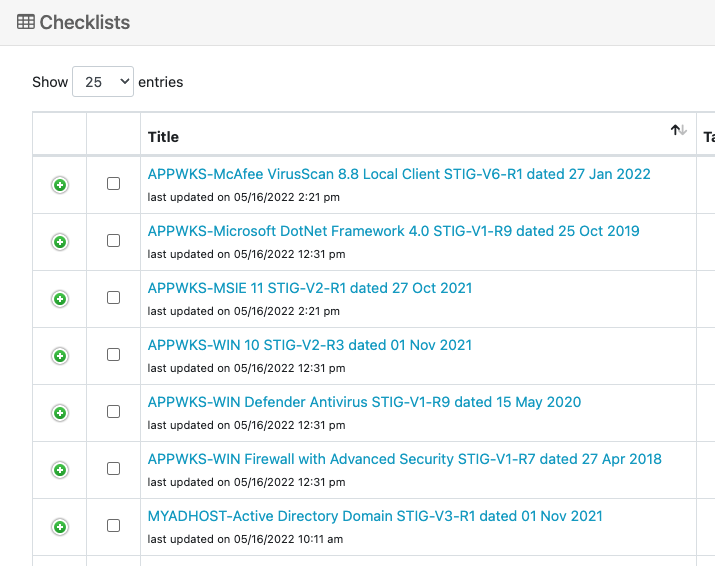Expand the WIN Defender Antivirus checklist row
The image size is (715, 566).
click(x=60, y=413)
